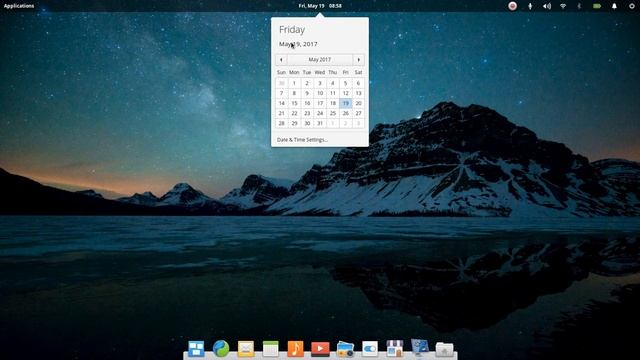Open Date & Time Settings link
640x360 pixels.
[x=302, y=140]
